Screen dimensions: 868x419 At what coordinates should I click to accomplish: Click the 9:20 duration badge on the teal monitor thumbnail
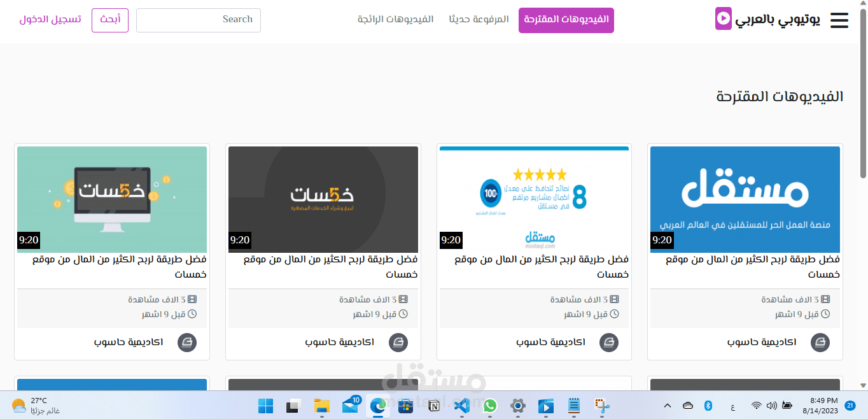(29, 240)
